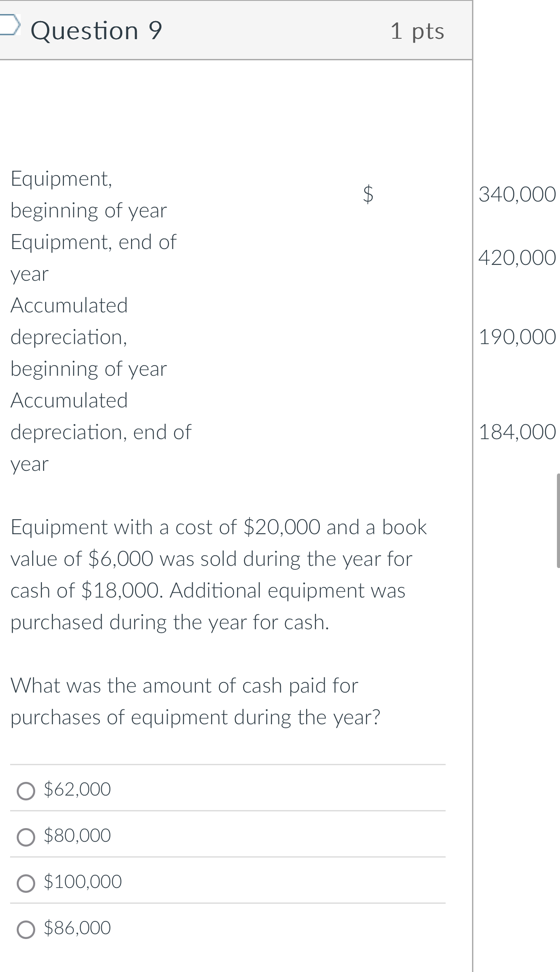Choose the $80,000 radio option
Image resolution: width=560 pixels, height=972 pixels.
click(26, 836)
